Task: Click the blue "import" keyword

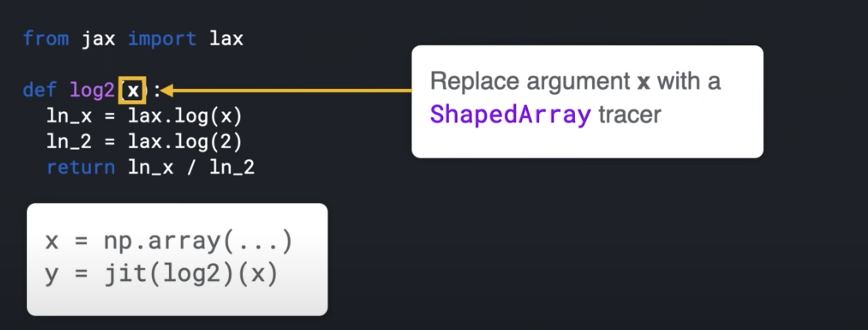Action: tap(162, 39)
